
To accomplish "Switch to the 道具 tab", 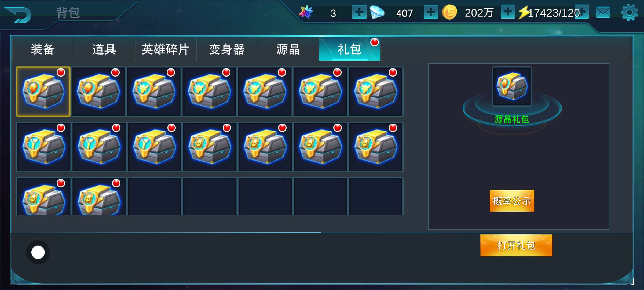I will coord(104,49).
